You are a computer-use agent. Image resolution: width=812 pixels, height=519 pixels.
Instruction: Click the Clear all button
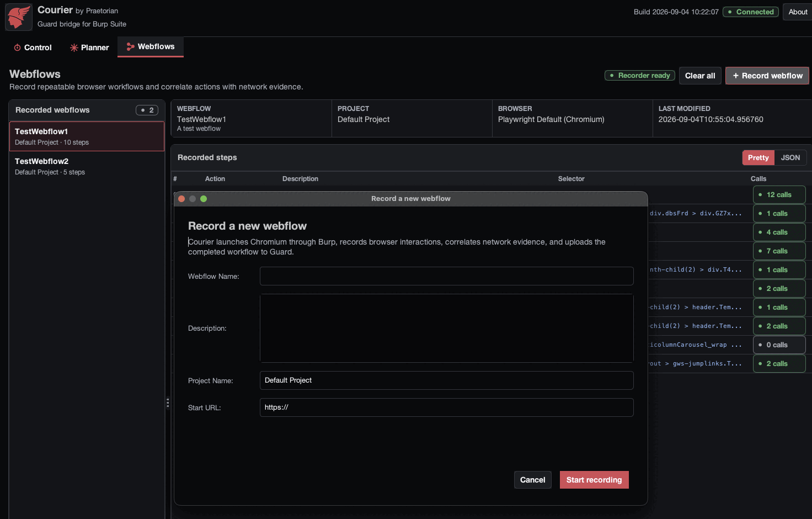coord(700,76)
